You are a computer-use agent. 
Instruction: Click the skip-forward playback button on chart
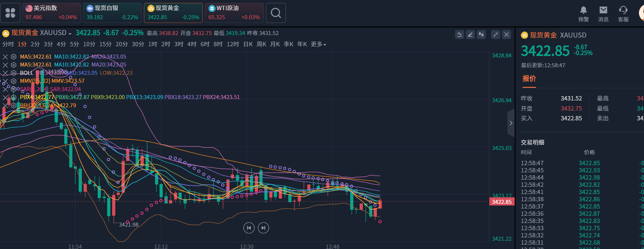point(263,228)
